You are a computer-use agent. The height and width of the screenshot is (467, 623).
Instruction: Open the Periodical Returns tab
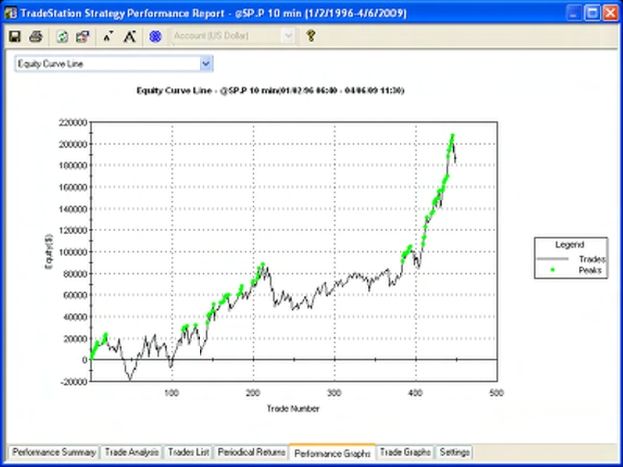click(251, 452)
